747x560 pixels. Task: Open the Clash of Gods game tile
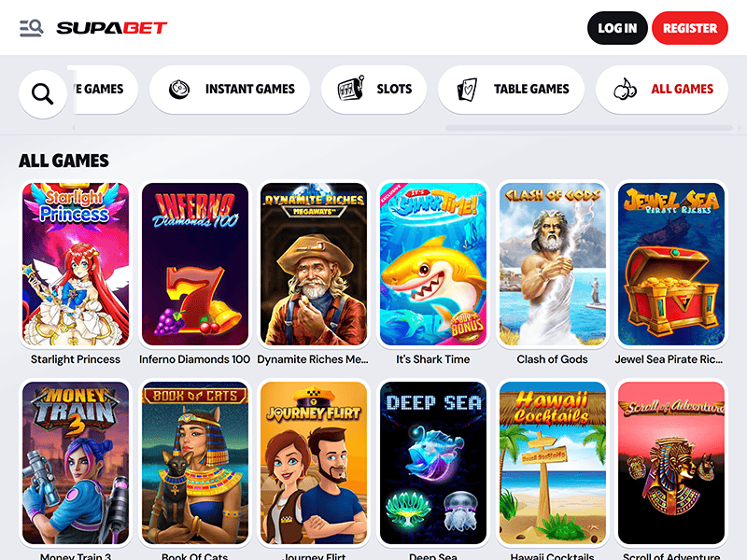point(553,264)
